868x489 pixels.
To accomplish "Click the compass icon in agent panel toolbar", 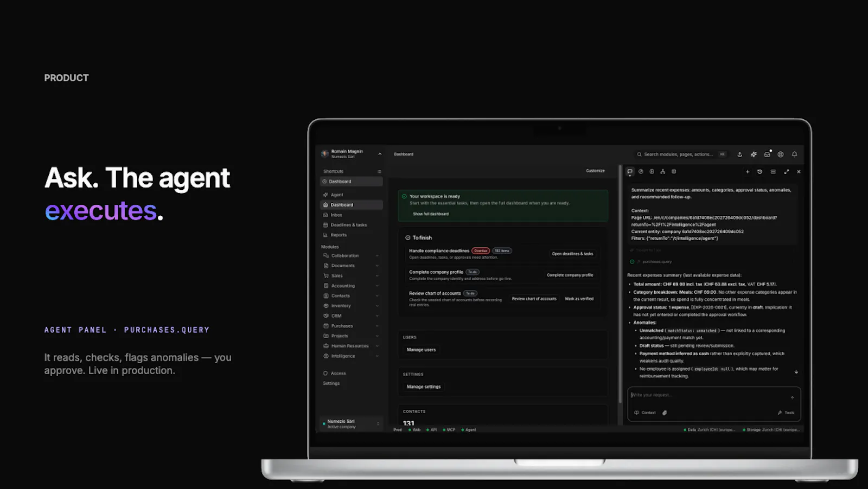I will point(641,171).
